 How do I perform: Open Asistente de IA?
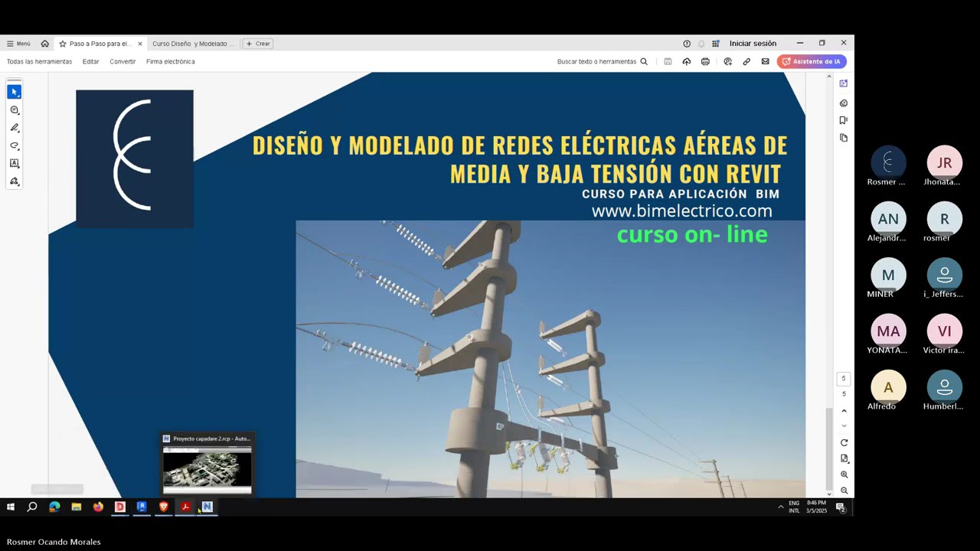pyautogui.click(x=812, y=61)
